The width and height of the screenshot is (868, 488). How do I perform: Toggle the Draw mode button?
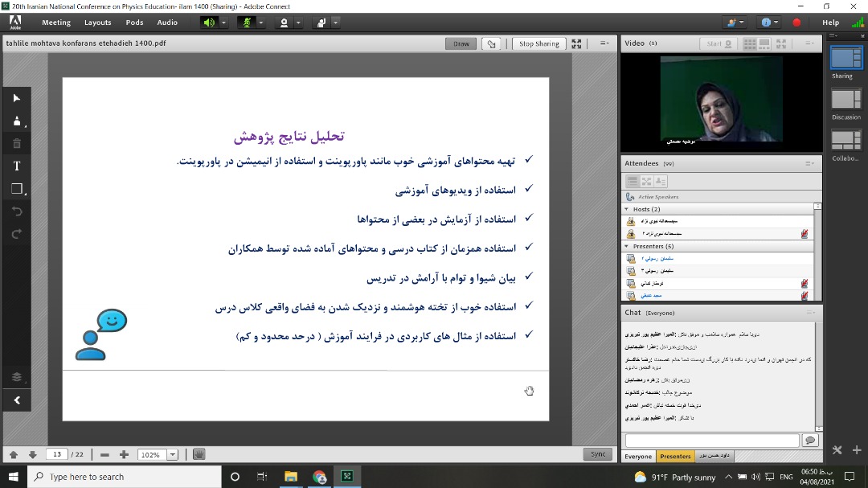[x=461, y=44]
